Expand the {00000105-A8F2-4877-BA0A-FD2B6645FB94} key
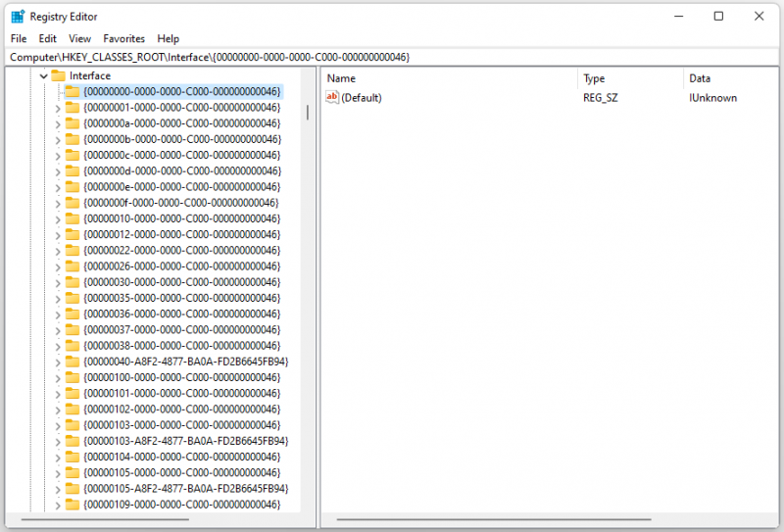 click(58, 490)
